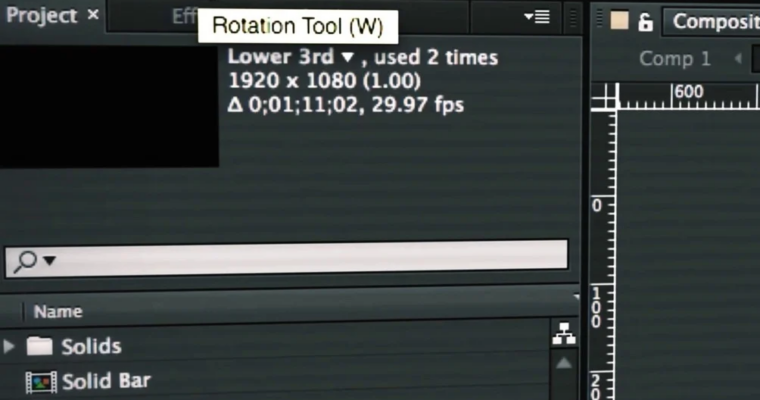Select the Solid Bar item name
Viewport: 760px width, 400px height.
(x=106, y=381)
